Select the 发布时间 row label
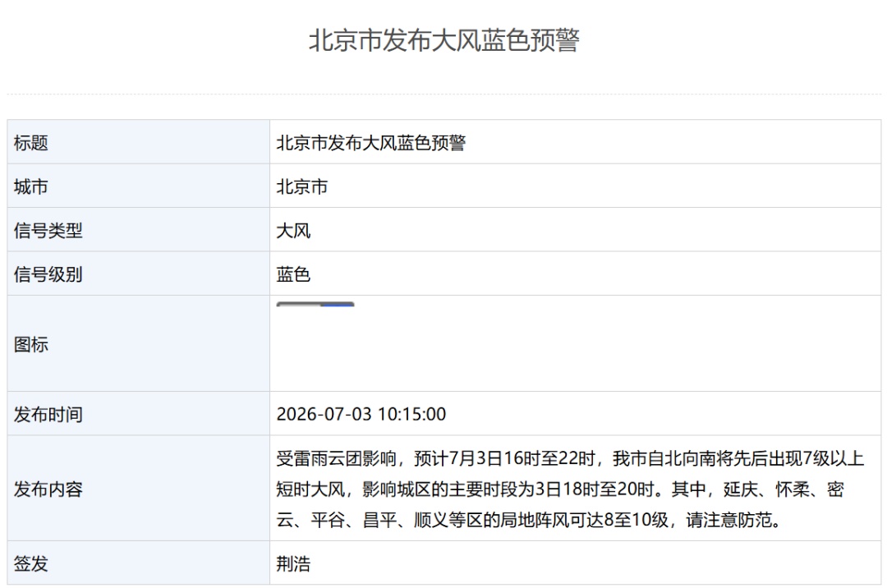Viewport: 887px width, 588px height. [48, 415]
